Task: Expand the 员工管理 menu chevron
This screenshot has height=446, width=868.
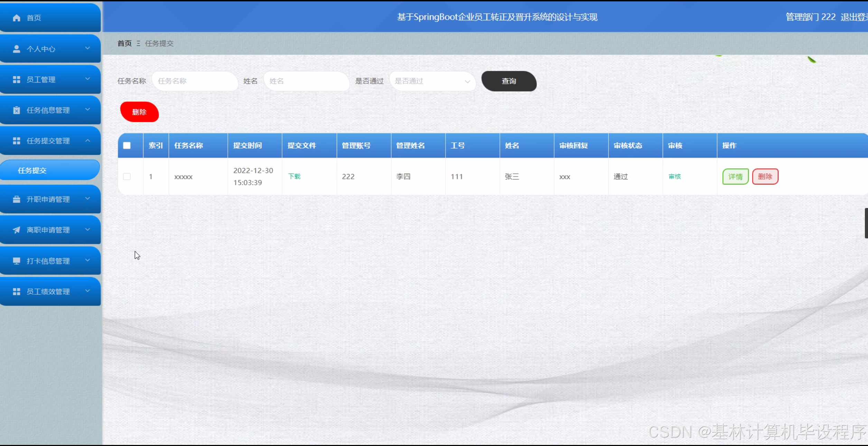Action: click(87, 79)
